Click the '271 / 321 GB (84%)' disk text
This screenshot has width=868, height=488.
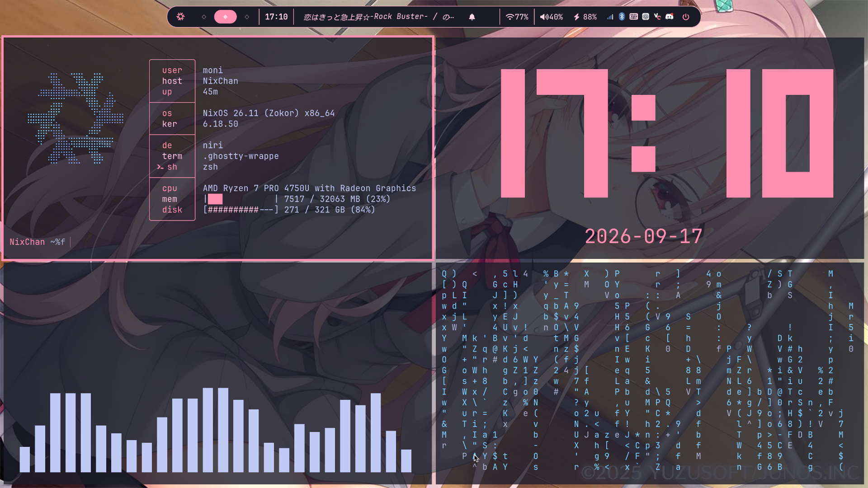pos(330,210)
